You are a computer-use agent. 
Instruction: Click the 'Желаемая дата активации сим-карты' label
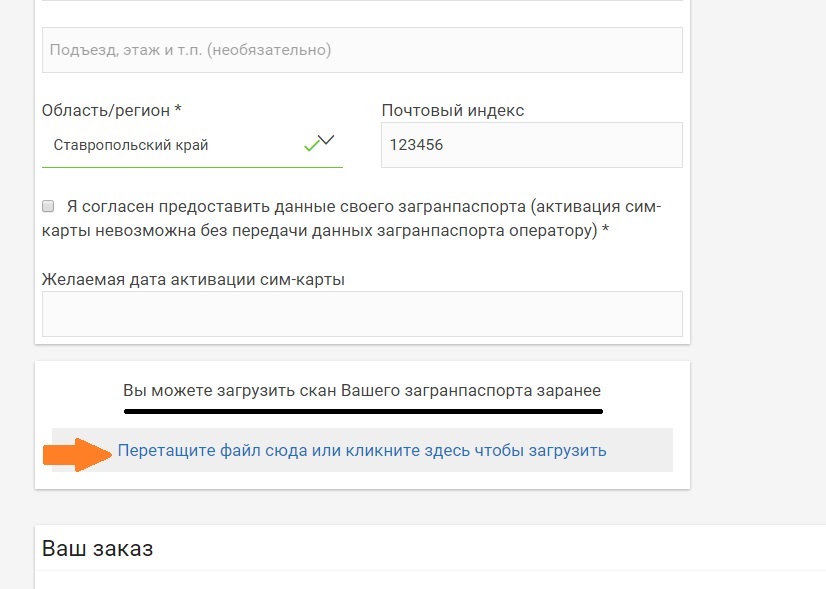coord(193,279)
